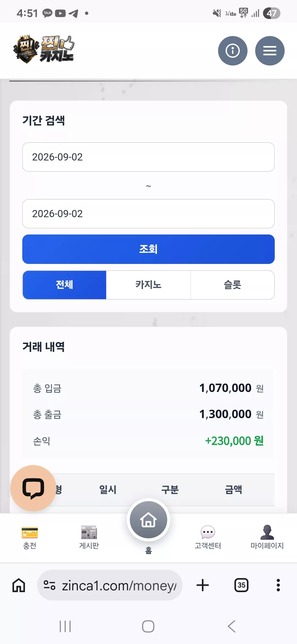Switch to the 카지노 filter tab
This screenshot has width=297, height=644.
148,285
